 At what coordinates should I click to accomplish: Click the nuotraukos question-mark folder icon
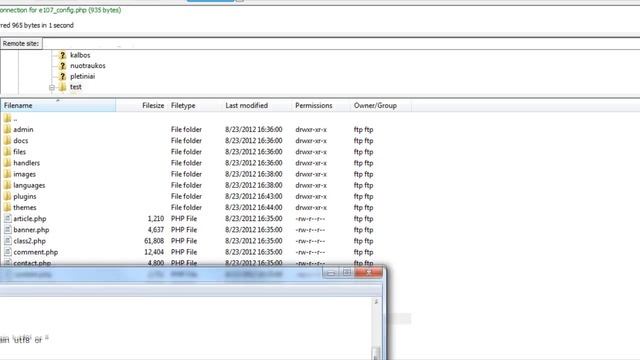tap(62, 66)
